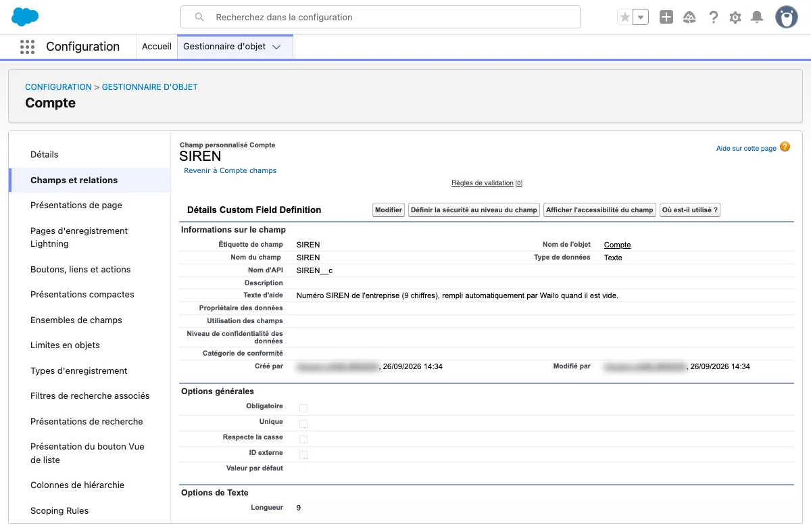This screenshot has height=532, width=811.
Task: Open the setup gear icon
Action: click(x=735, y=18)
